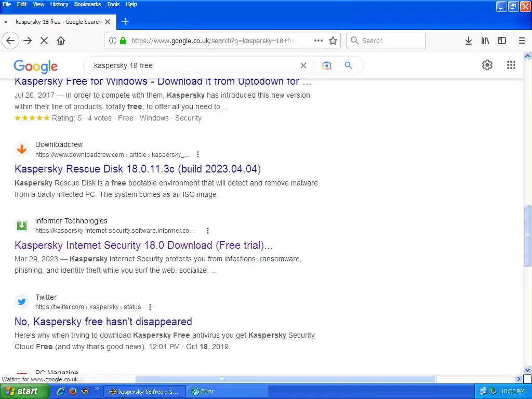Click the vertical scrollbar up arrow
Viewport: 532px width, 399px height.
tap(528, 56)
